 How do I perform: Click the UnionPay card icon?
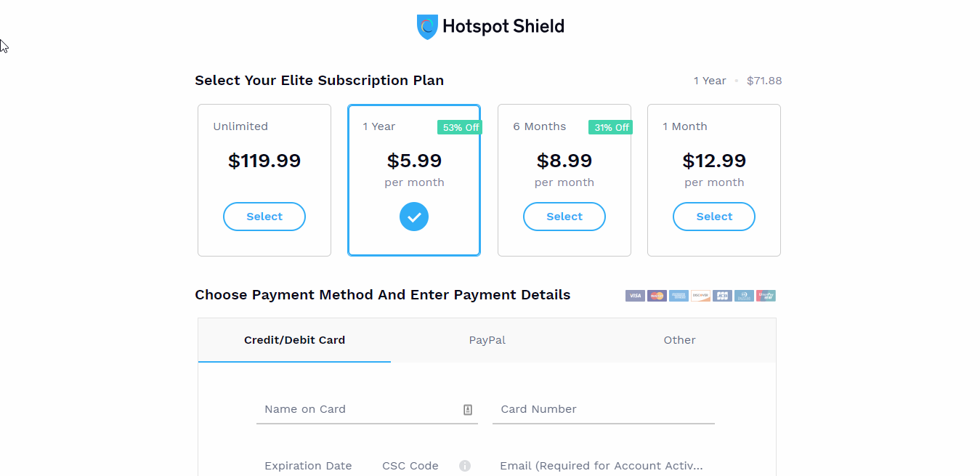coord(766,296)
